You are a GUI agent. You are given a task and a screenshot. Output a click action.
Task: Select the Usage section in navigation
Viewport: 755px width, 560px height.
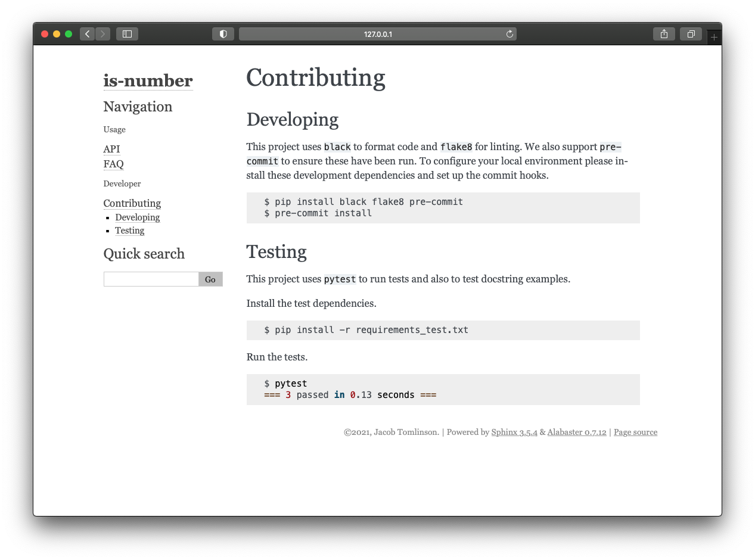tap(114, 129)
